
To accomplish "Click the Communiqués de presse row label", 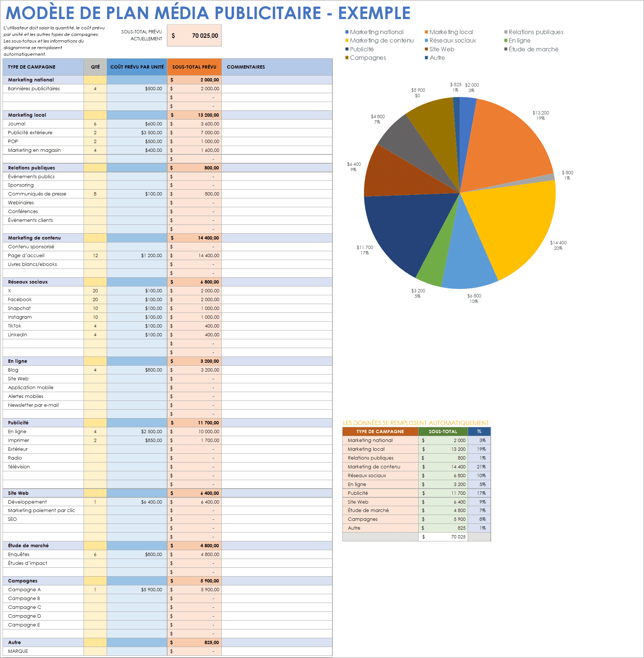I will (43, 194).
